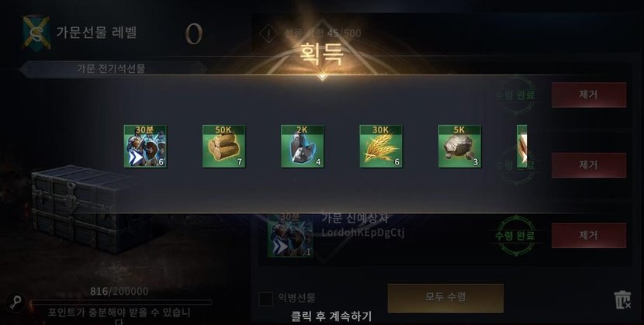644x325 pixels.
Task: Click the middle 제거 button
Action: click(x=589, y=165)
